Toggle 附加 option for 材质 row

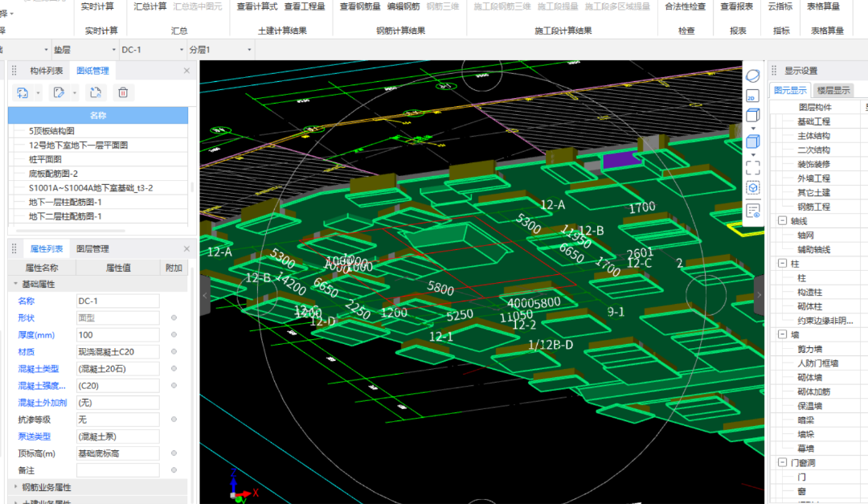click(174, 352)
